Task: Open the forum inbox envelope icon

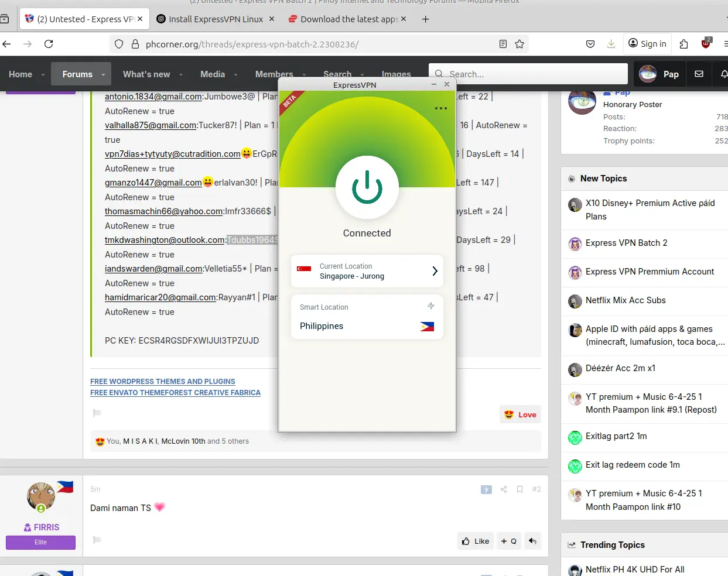Action: coord(699,74)
